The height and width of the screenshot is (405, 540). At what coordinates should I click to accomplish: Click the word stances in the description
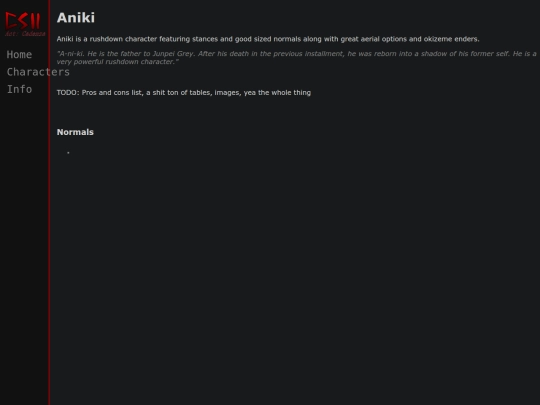point(205,39)
